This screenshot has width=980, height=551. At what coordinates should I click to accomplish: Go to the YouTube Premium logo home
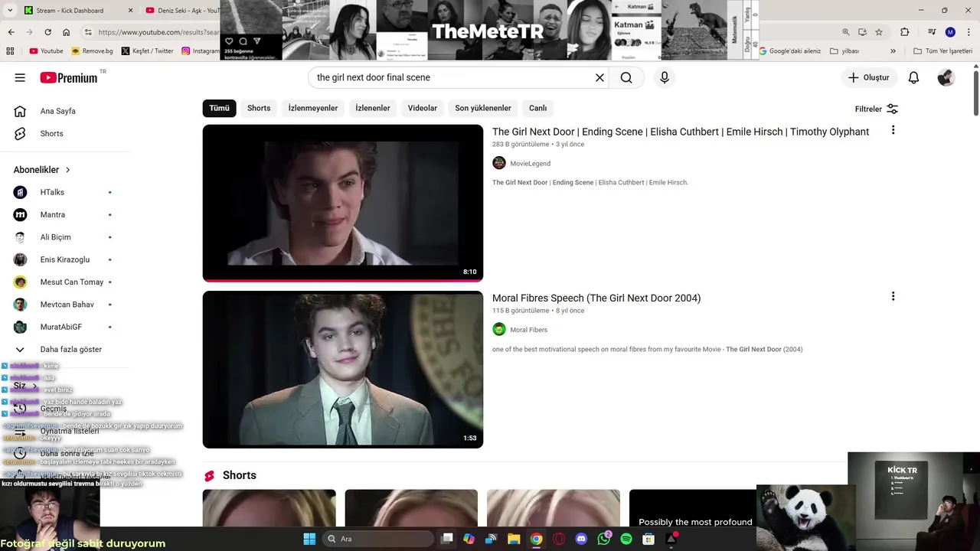(x=69, y=77)
